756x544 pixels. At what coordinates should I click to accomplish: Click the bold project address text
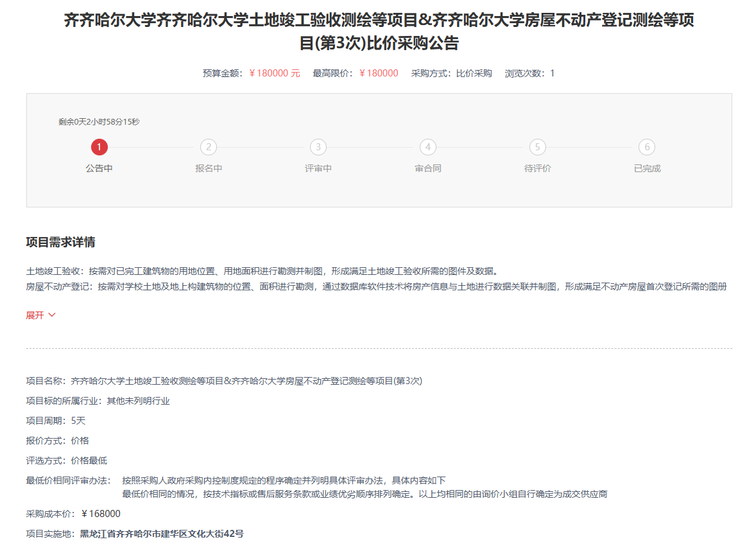point(162,534)
